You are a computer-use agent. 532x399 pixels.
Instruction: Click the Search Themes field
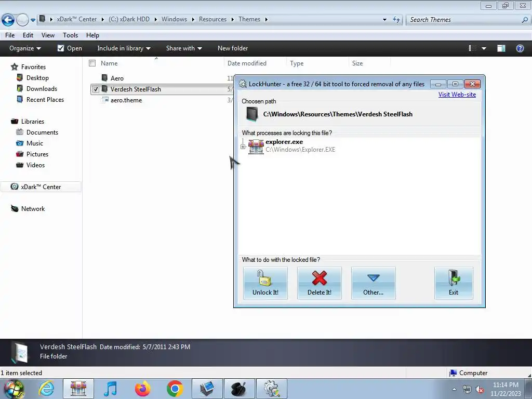464,20
